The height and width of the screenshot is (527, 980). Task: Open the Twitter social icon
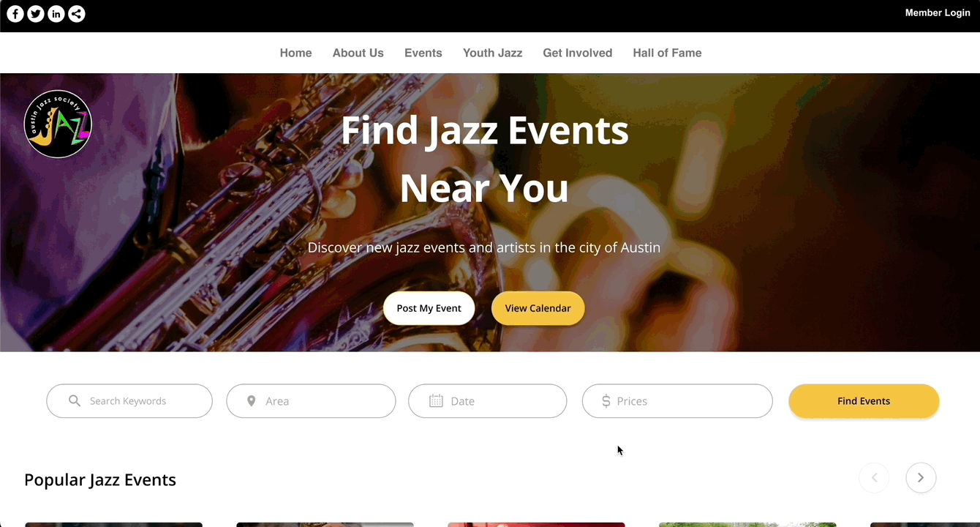point(36,14)
